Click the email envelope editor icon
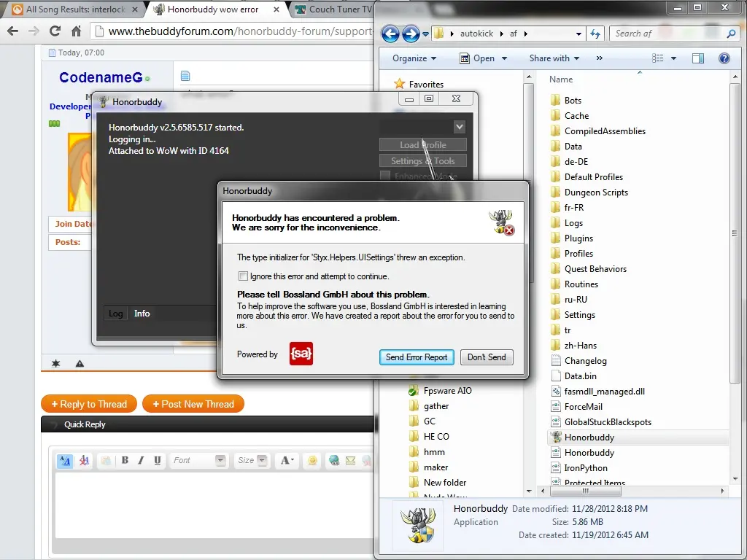The height and width of the screenshot is (560, 747). [351, 461]
